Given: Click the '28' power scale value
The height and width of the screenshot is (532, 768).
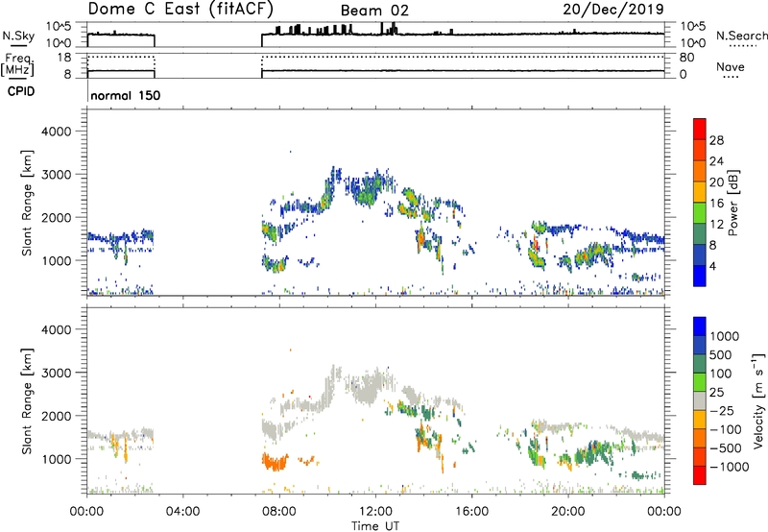Looking at the screenshot, I should [x=716, y=140].
